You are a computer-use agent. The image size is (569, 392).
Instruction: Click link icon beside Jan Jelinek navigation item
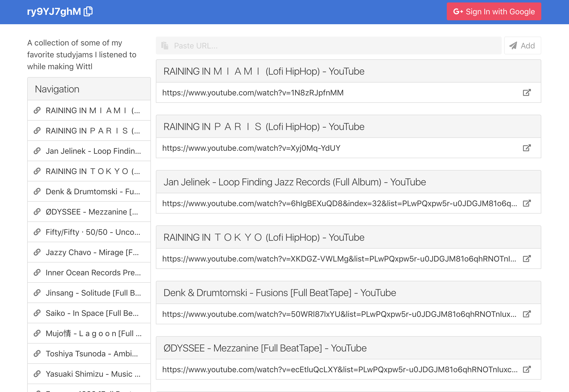click(37, 151)
